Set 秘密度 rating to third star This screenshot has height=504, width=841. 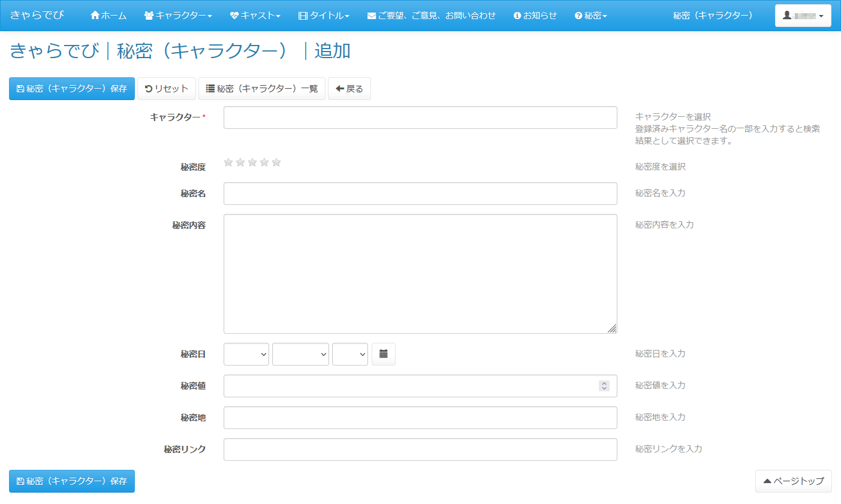[x=252, y=162]
